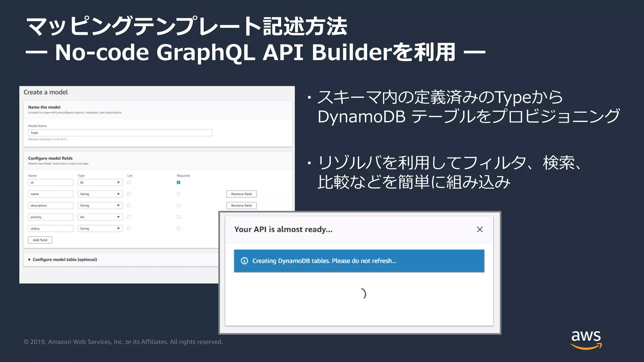Click the 'Configure model fields' heading

coord(50,158)
